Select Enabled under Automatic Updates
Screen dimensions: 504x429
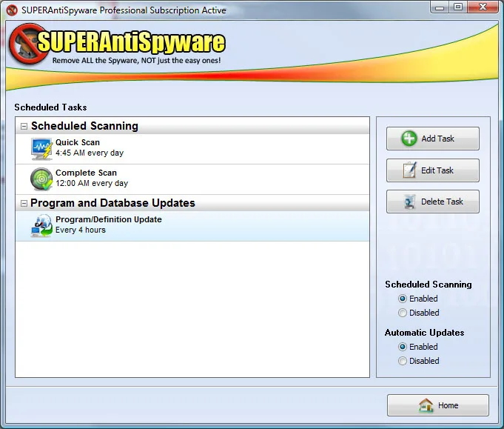coord(402,347)
